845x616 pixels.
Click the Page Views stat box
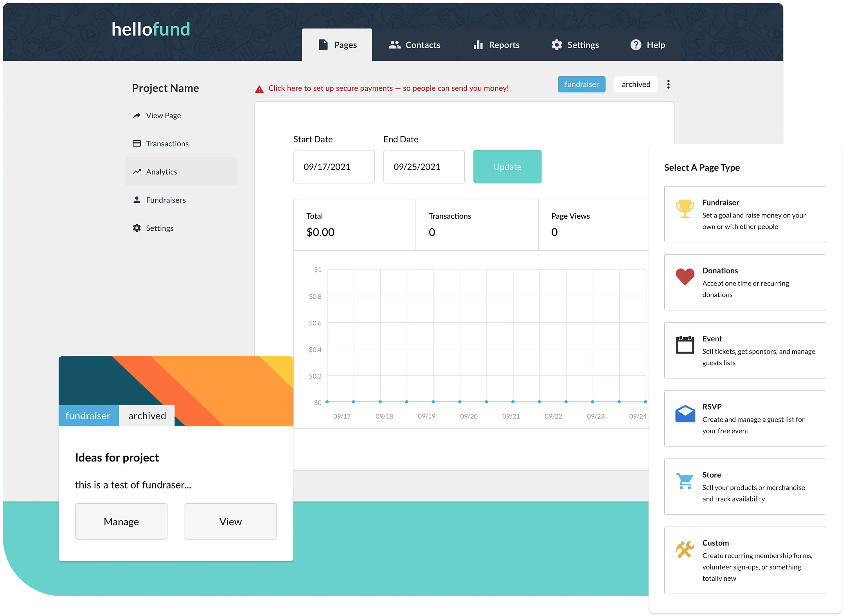(593, 225)
